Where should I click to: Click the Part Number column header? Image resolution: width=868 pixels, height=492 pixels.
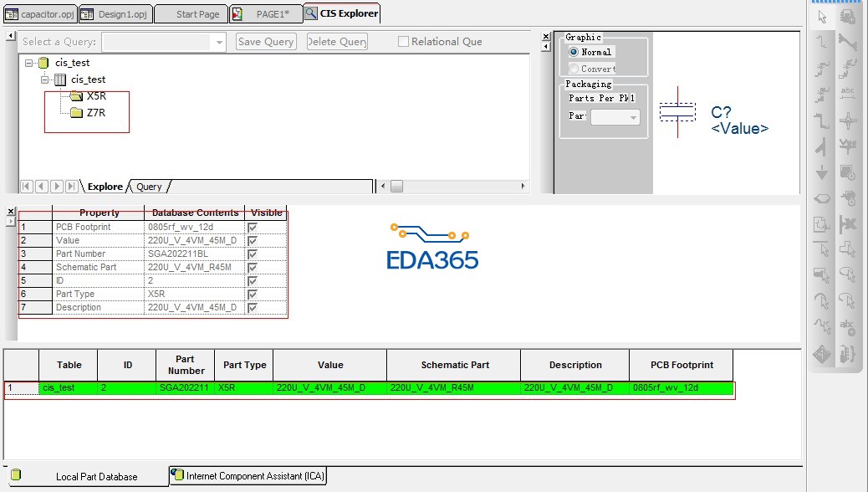click(186, 365)
